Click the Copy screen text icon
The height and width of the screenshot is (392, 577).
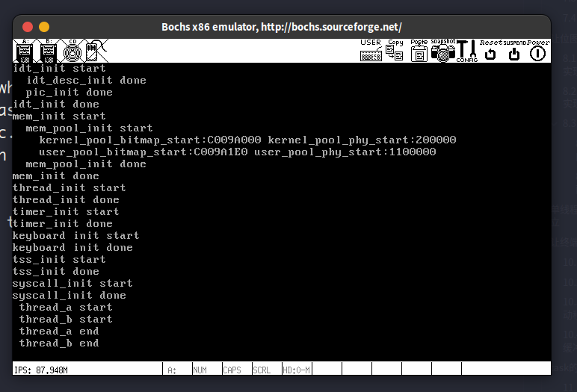pos(395,51)
